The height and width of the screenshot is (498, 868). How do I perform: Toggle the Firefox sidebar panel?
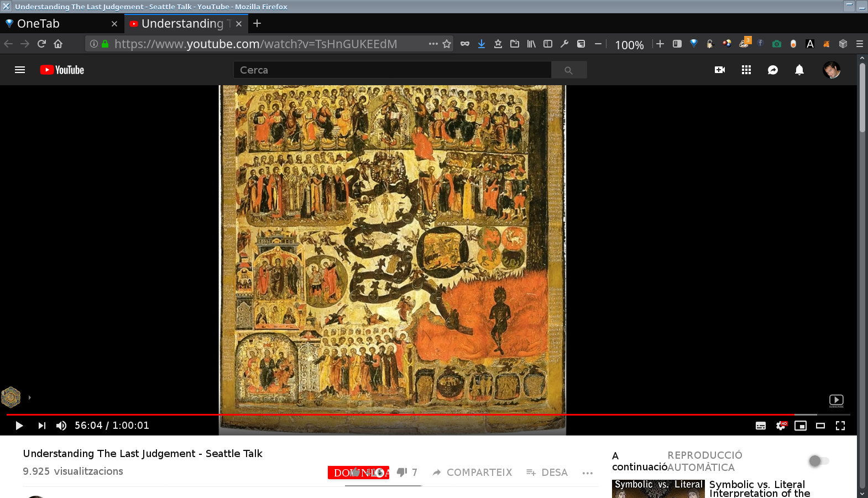click(548, 44)
